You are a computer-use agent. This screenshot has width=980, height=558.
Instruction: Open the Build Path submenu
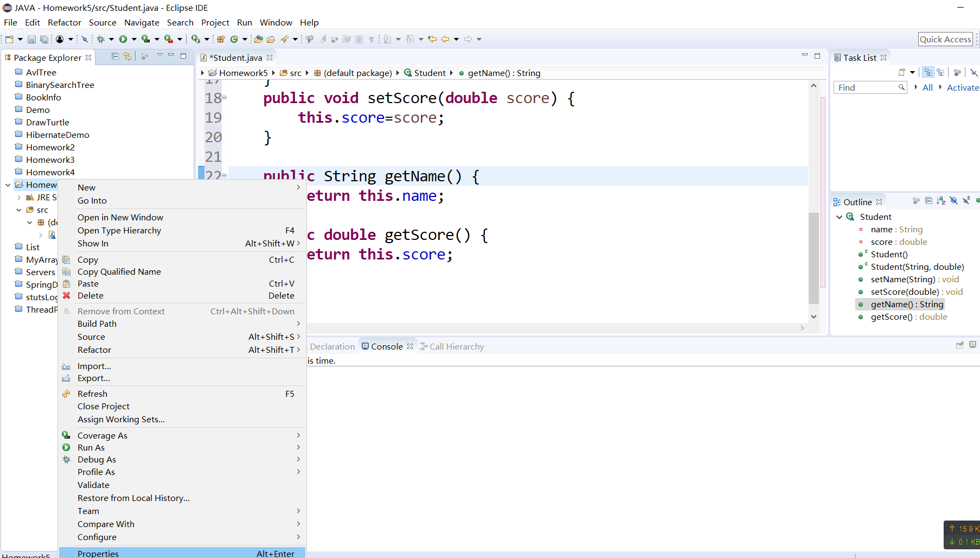tap(183, 324)
